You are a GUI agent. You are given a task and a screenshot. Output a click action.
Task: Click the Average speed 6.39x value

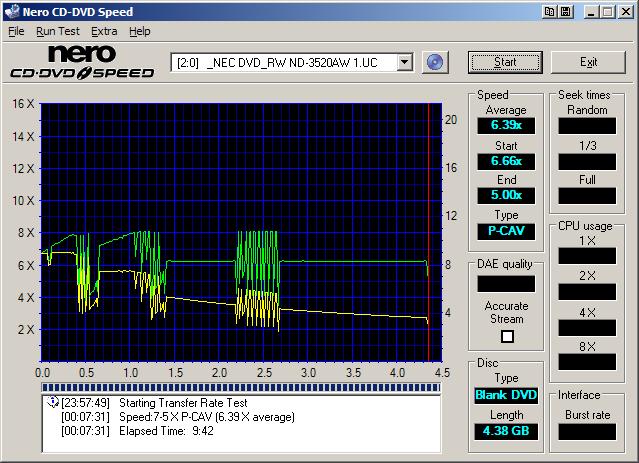506,125
